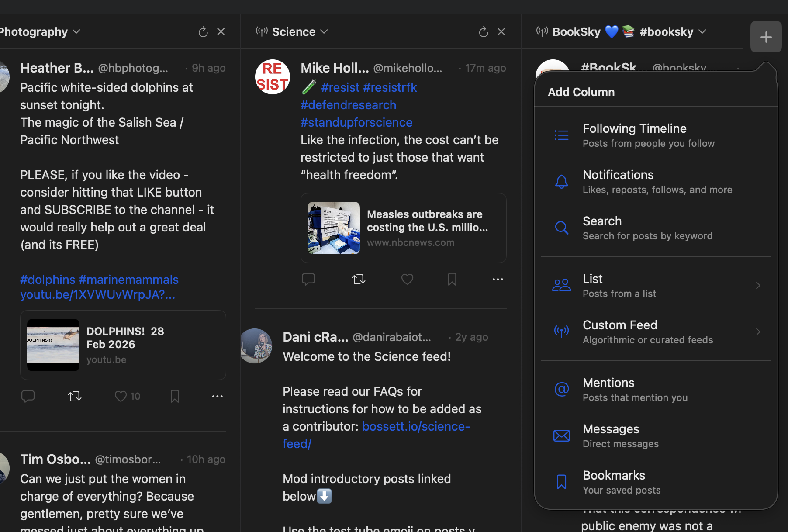Select Following Timeline in Add Column

coord(635,135)
